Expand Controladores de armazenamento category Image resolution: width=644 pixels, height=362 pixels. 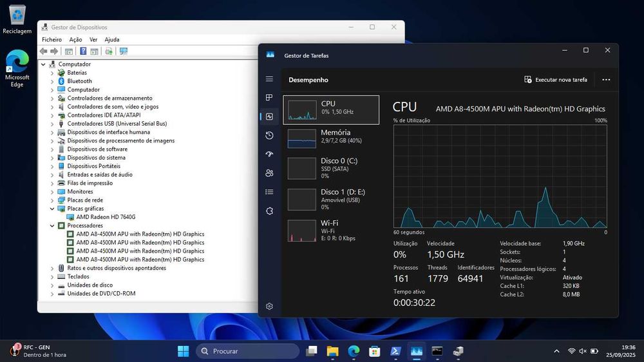point(52,98)
